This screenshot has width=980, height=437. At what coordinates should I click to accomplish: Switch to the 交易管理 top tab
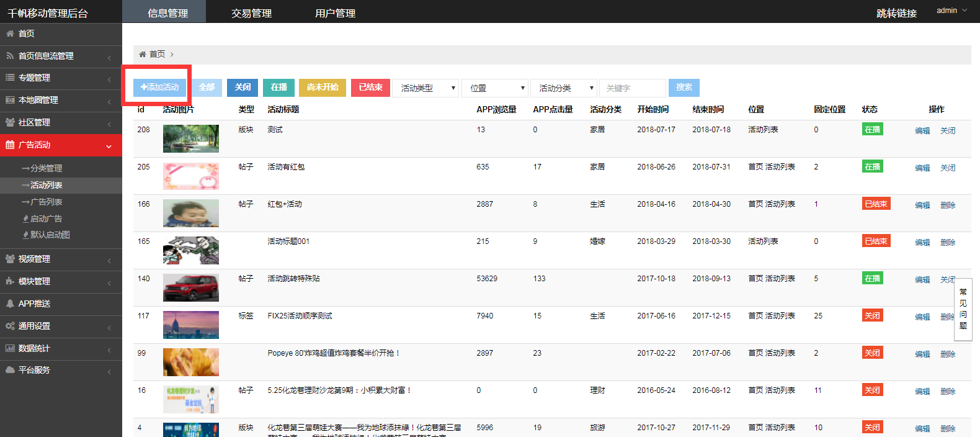coord(251,13)
